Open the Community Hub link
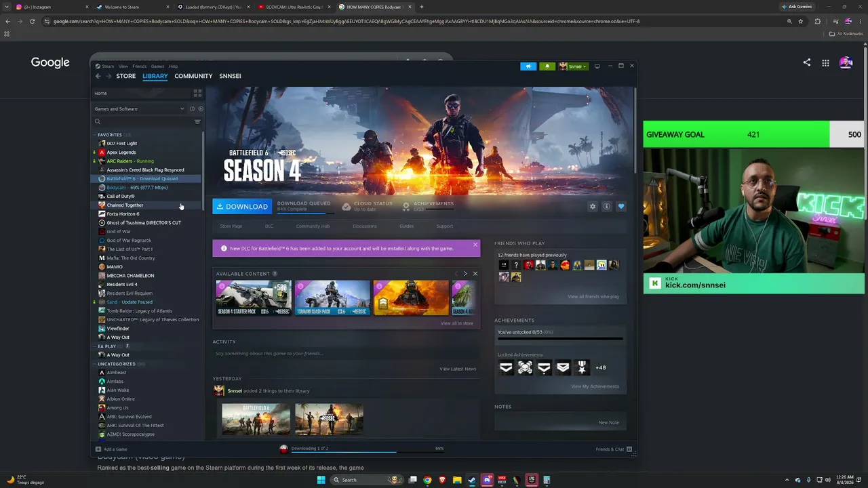The width and height of the screenshot is (868, 488). [x=313, y=226]
